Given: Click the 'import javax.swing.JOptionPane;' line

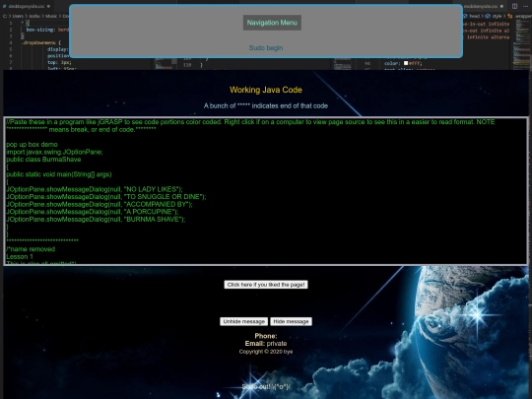Looking at the screenshot, I should [54, 152].
